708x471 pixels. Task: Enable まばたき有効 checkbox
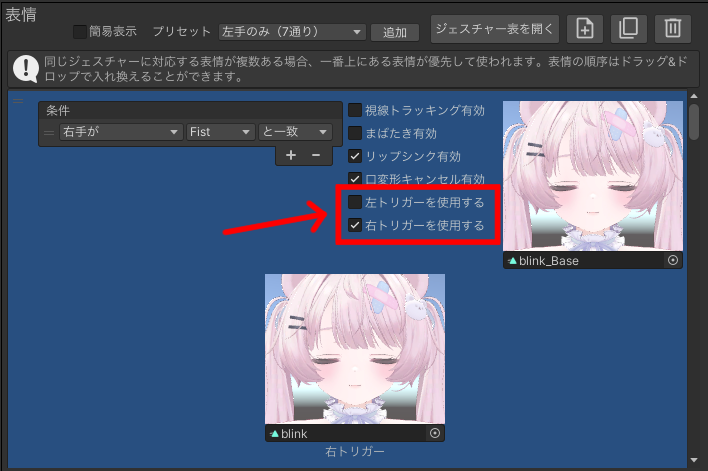pyautogui.click(x=355, y=133)
